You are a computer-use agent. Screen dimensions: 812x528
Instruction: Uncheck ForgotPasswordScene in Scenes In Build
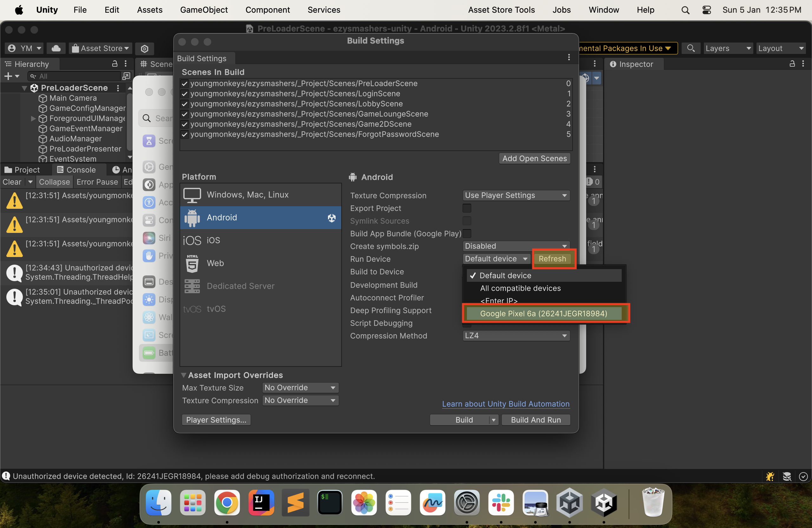pos(185,135)
